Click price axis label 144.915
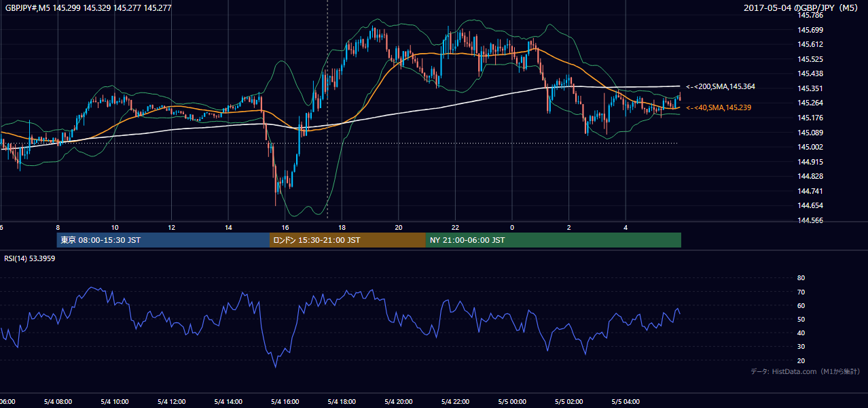The height and width of the screenshot is (408, 868). point(810,162)
